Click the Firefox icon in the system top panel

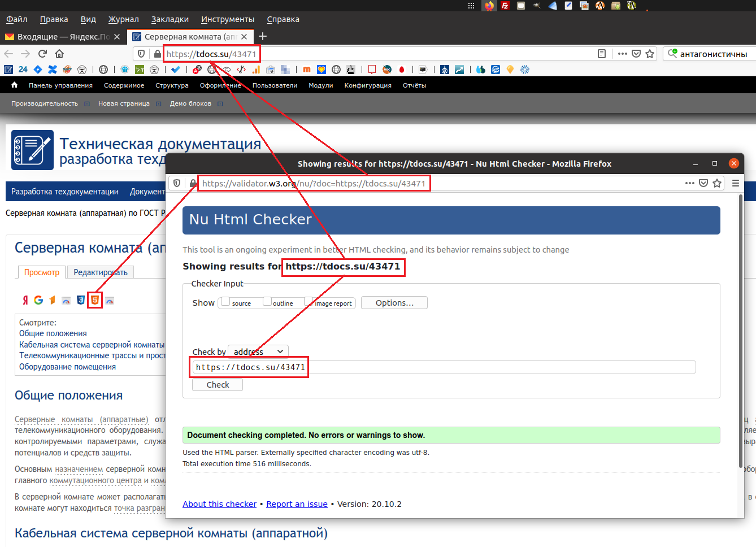pos(489,6)
